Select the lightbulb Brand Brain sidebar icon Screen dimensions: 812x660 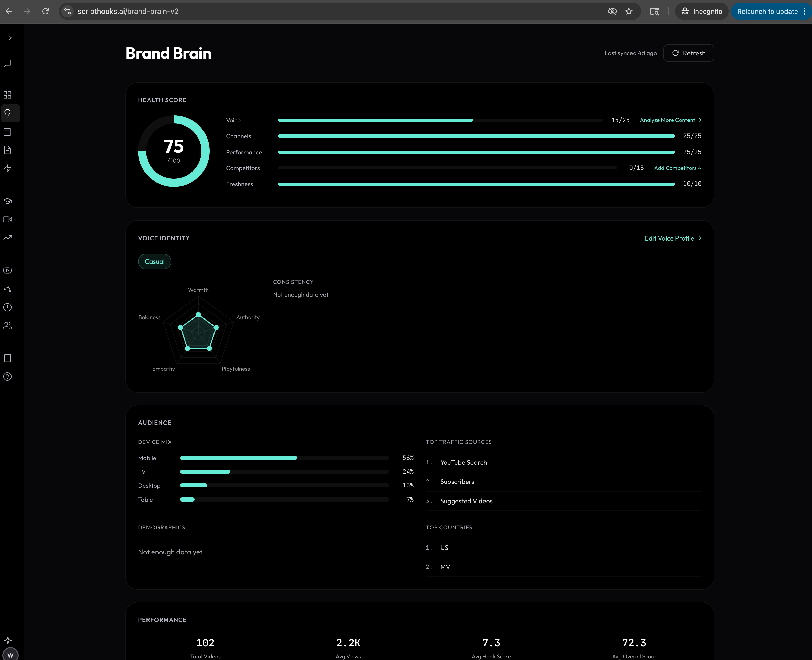point(7,113)
